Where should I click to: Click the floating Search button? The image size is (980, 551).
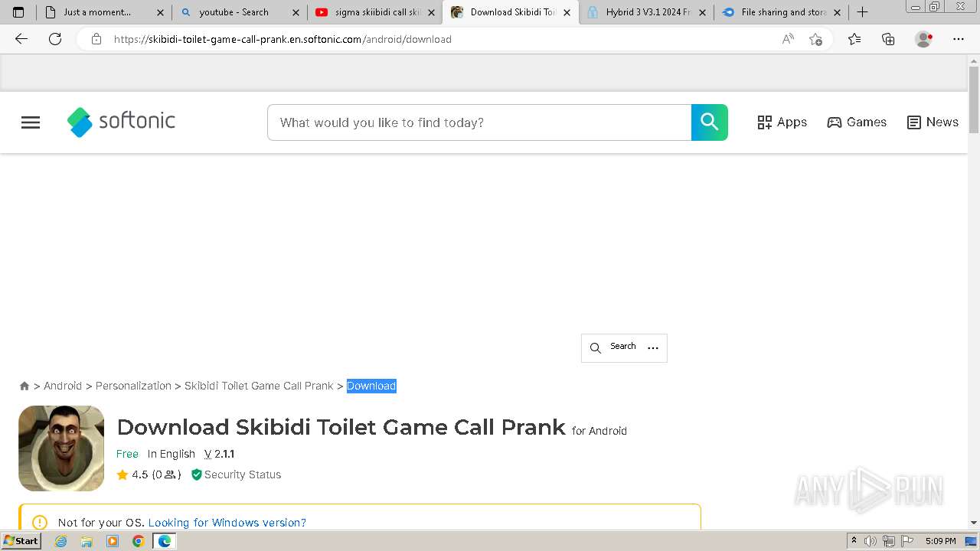tap(613, 347)
